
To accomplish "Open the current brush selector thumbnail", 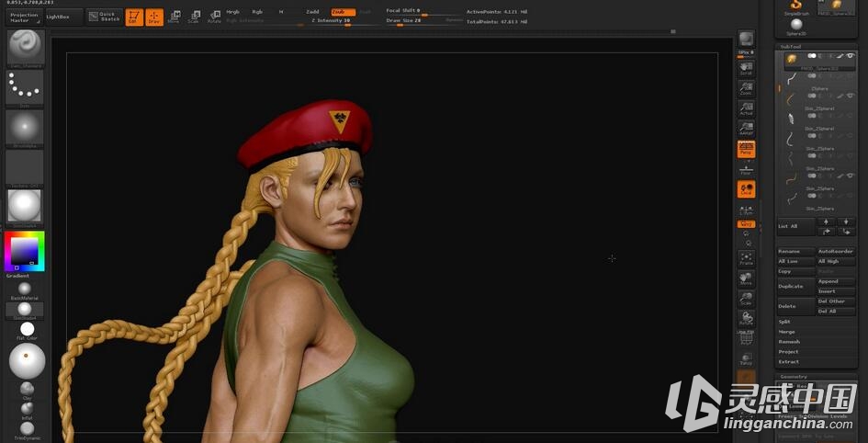I will [25, 49].
